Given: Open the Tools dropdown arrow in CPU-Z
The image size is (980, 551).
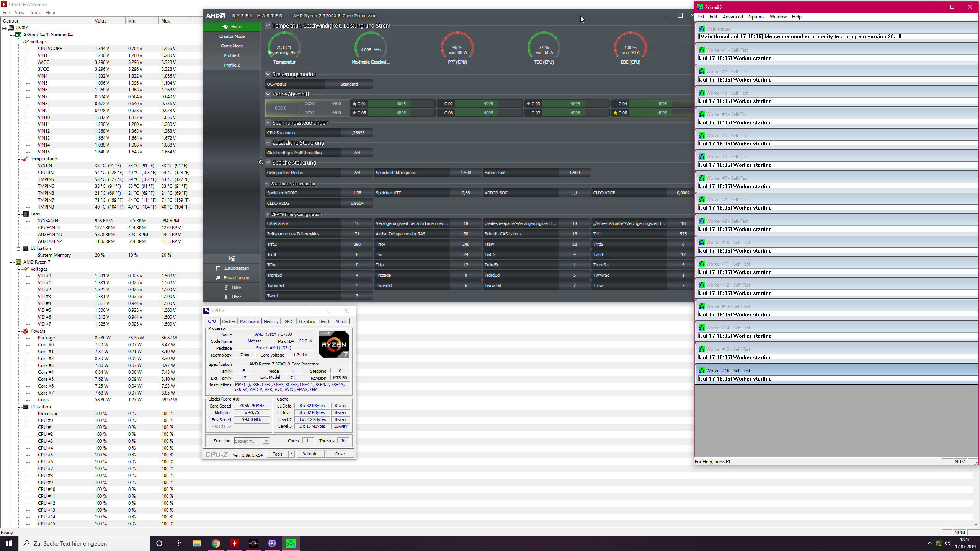Looking at the screenshot, I should 291,454.
